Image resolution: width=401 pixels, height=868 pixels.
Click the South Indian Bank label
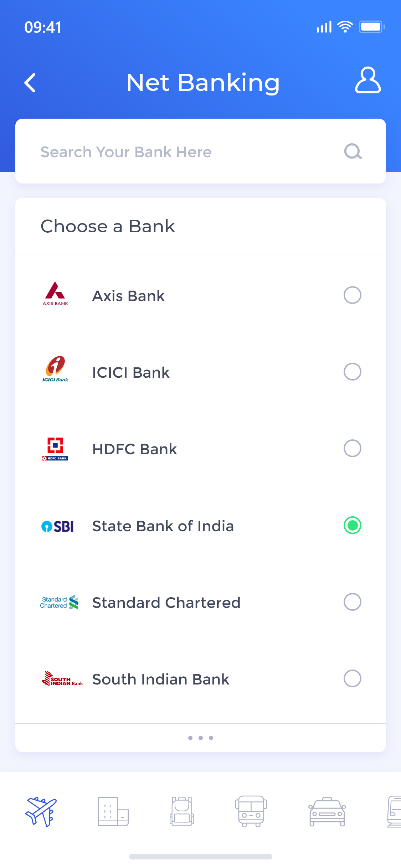[160, 679]
